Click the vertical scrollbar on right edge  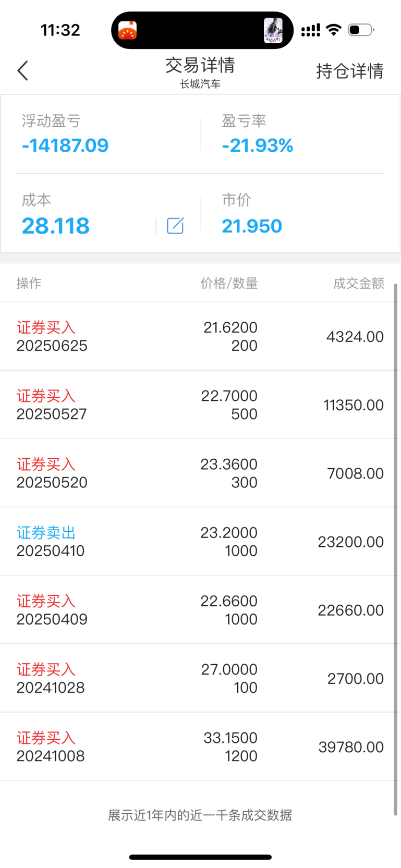pyautogui.click(x=396, y=550)
